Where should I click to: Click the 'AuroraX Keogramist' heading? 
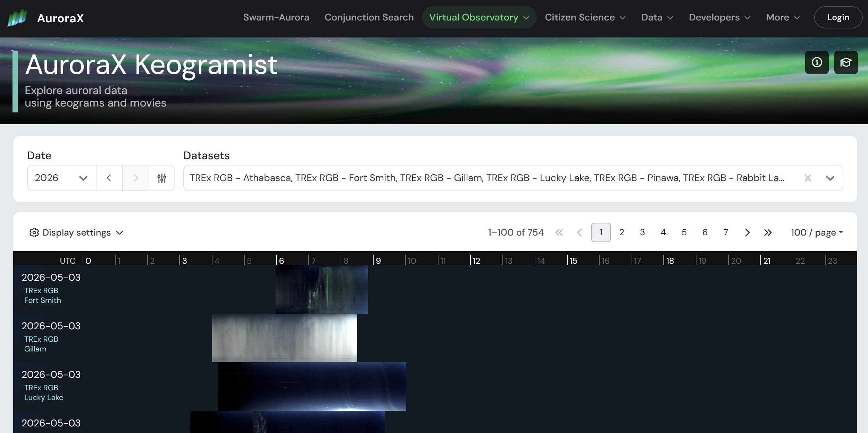coord(151,65)
